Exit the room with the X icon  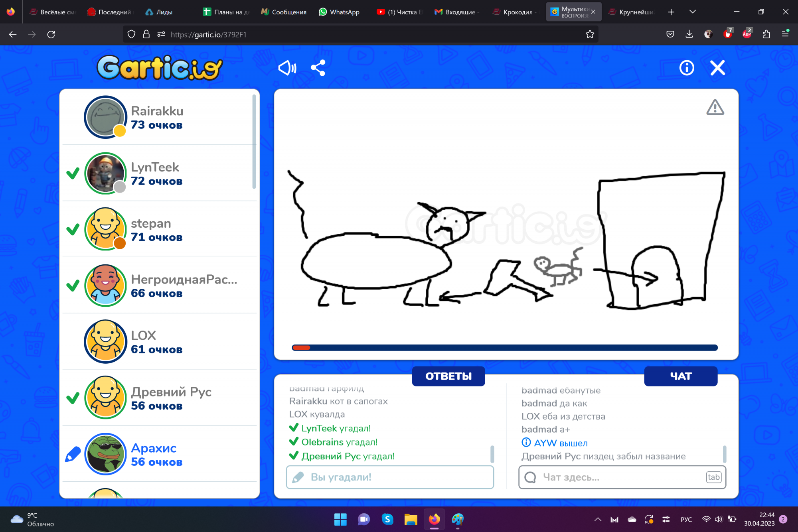(x=717, y=68)
